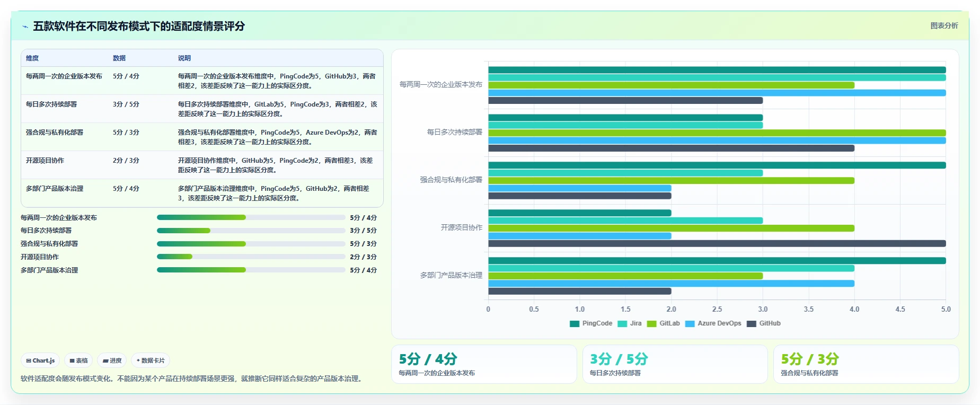Select table row 多部门产品版本治理
Viewport: 980px width, 405px height.
(x=202, y=193)
